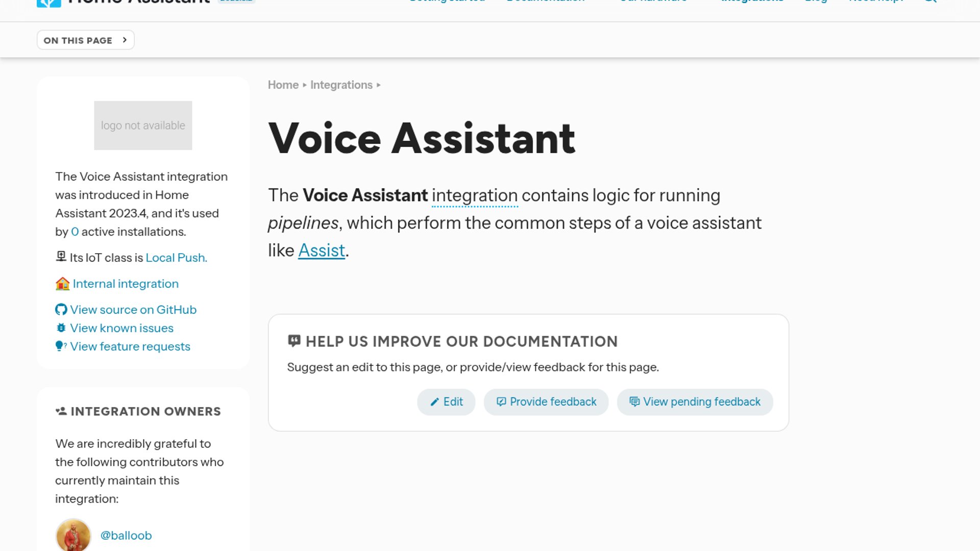Open the Assist link in description
The image size is (980, 551).
tap(322, 251)
